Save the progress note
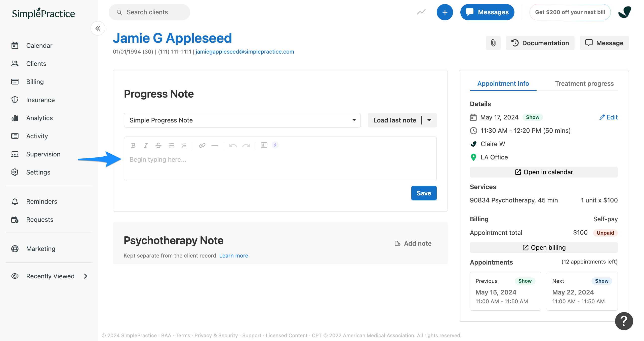Screen dimensions: 644x341 tap(424, 193)
